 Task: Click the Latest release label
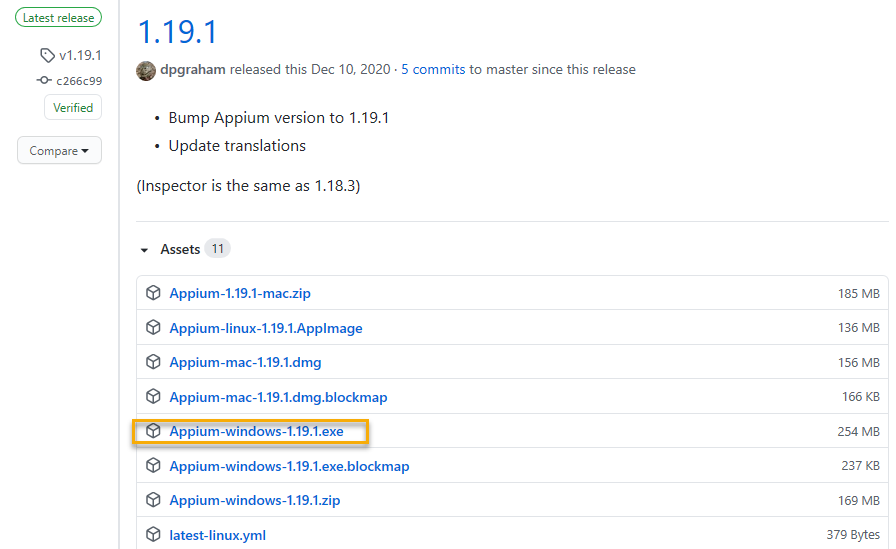[58, 18]
